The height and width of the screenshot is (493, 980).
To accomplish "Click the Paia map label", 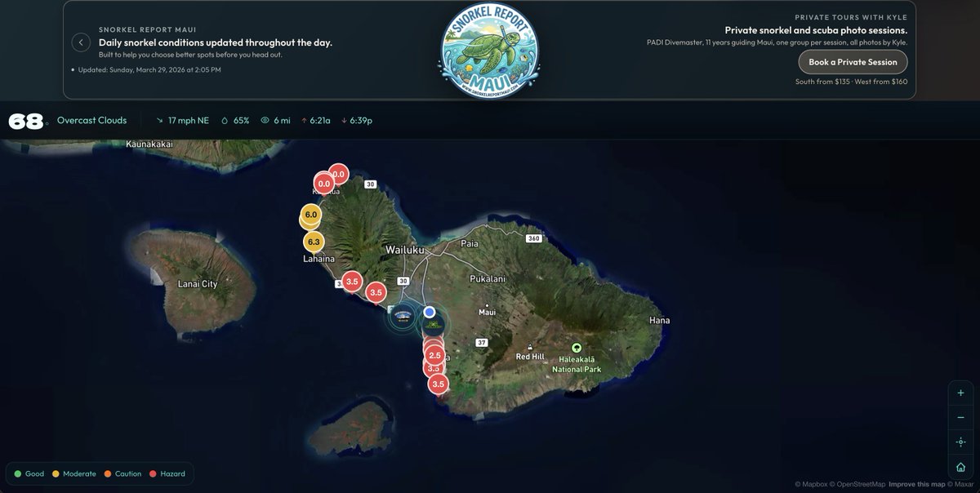I will click(x=470, y=243).
